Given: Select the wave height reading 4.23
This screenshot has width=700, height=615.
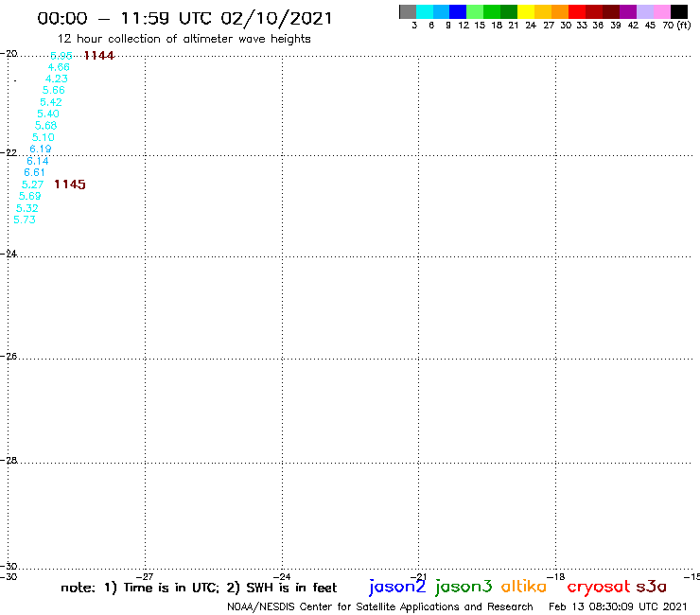Looking at the screenshot, I should tap(56, 79).
